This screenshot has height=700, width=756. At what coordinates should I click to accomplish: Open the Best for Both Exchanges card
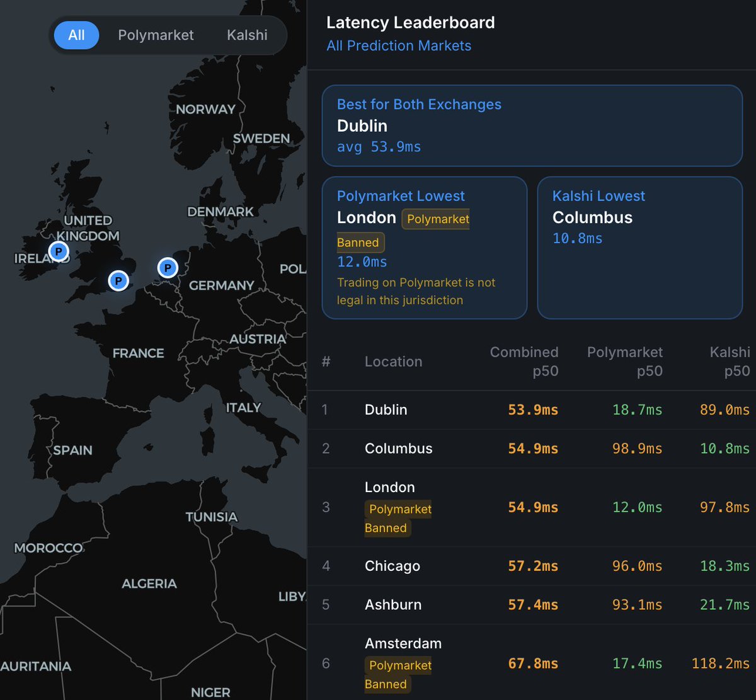point(532,125)
